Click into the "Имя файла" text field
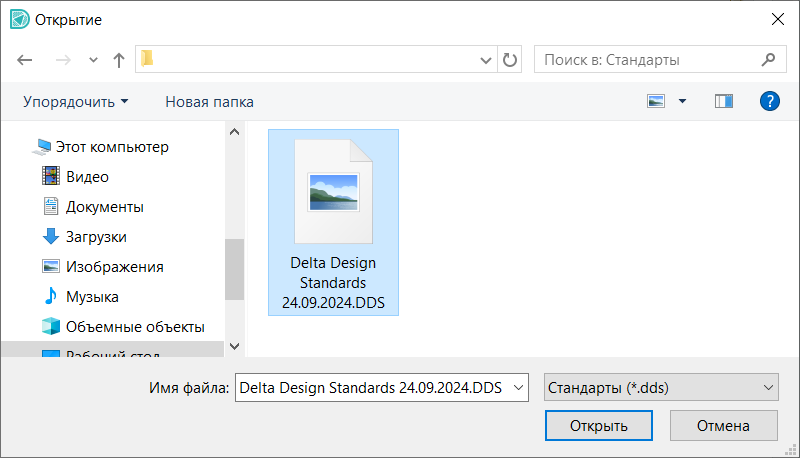This screenshot has width=800, height=458. pos(372,388)
